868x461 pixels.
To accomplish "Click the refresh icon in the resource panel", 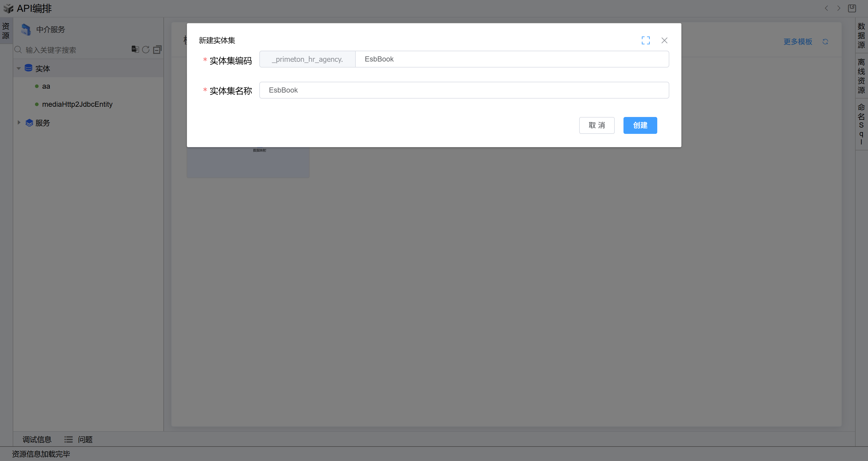I will pos(146,49).
